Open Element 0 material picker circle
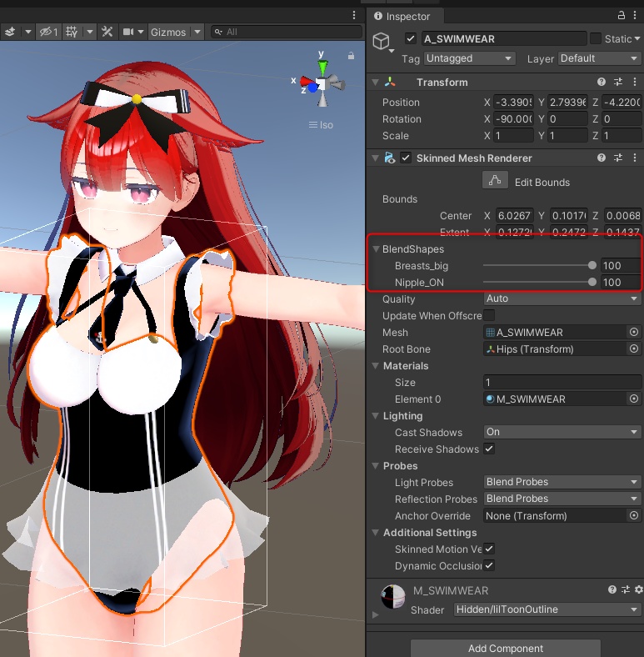Screen dimensions: 644x657 pos(634,399)
